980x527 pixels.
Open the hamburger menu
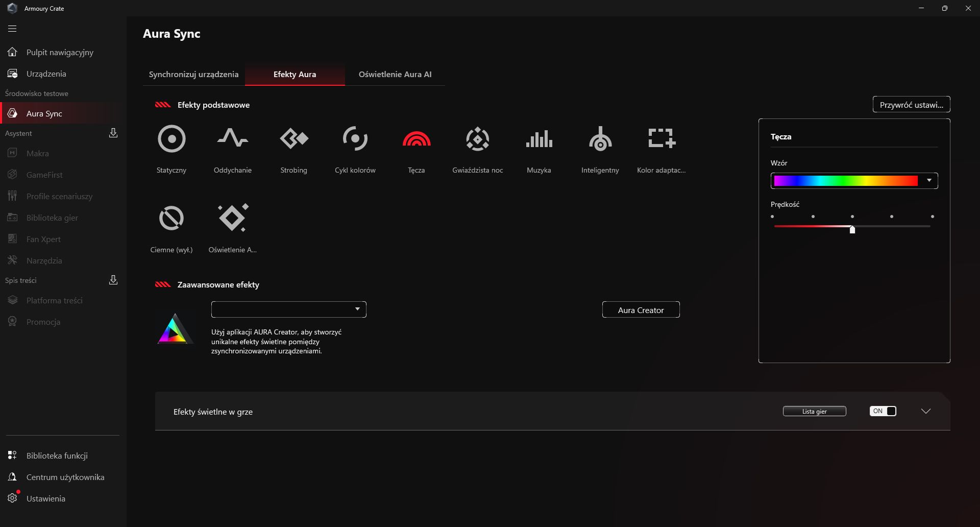pos(12,29)
